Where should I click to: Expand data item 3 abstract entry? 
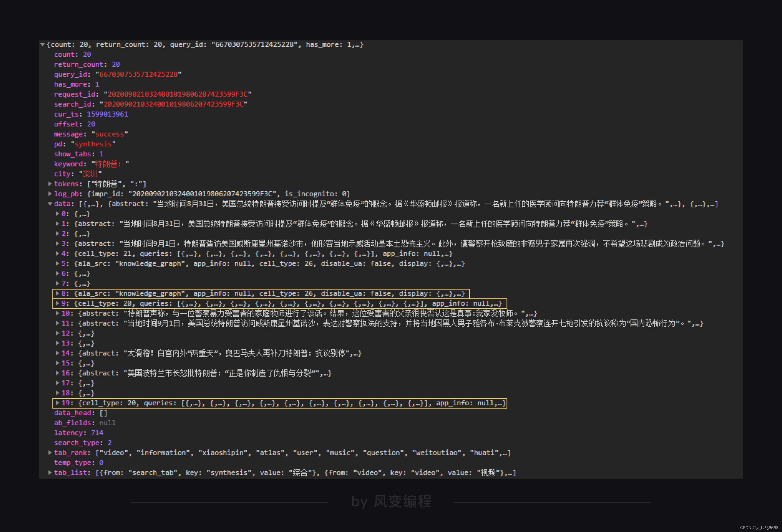pyautogui.click(x=57, y=244)
